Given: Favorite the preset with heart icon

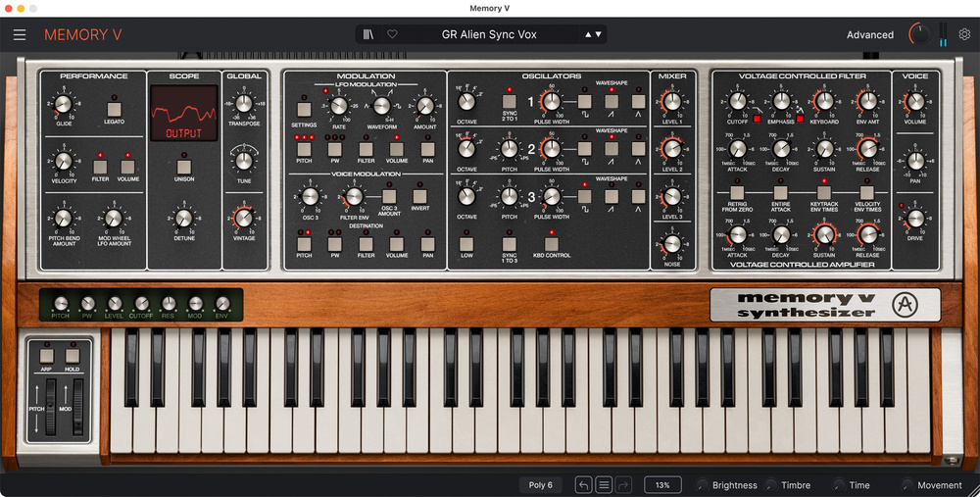Looking at the screenshot, I should tap(392, 34).
